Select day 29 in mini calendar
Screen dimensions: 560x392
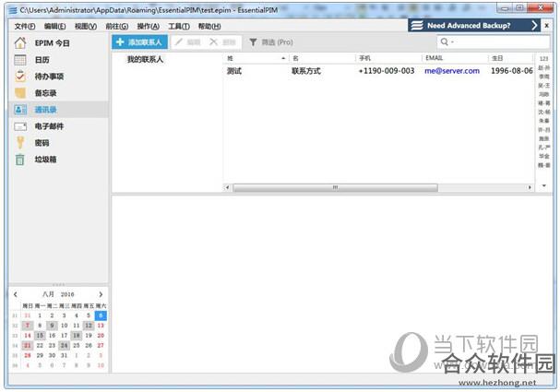coord(40,356)
